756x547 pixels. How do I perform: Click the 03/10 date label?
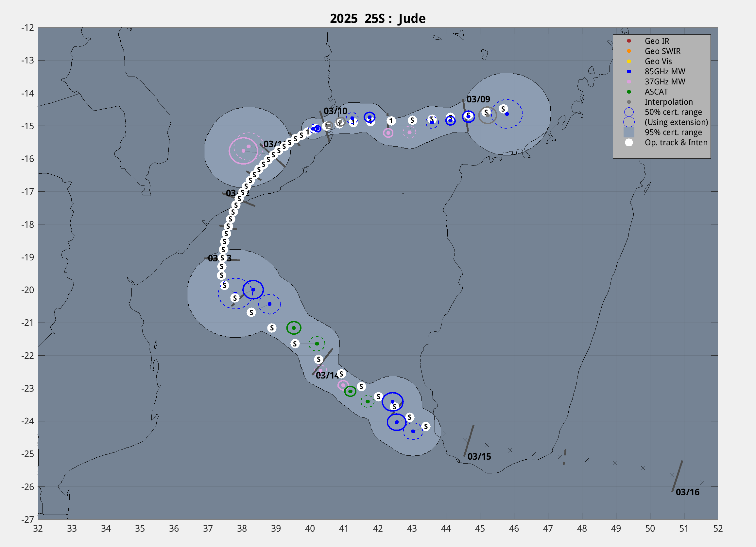click(x=335, y=111)
